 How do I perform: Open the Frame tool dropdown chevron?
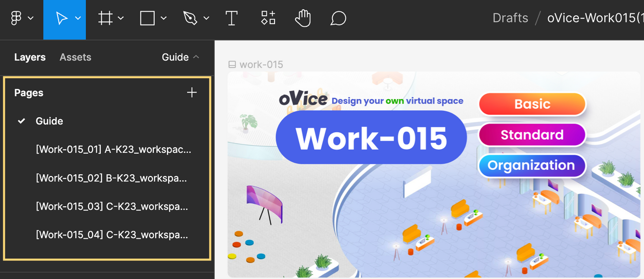pos(121,18)
